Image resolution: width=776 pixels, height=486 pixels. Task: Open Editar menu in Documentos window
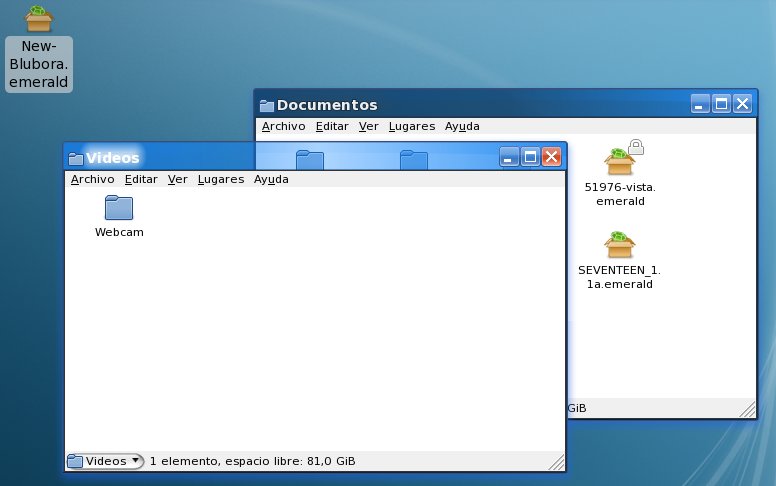click(x=332, y=126)
